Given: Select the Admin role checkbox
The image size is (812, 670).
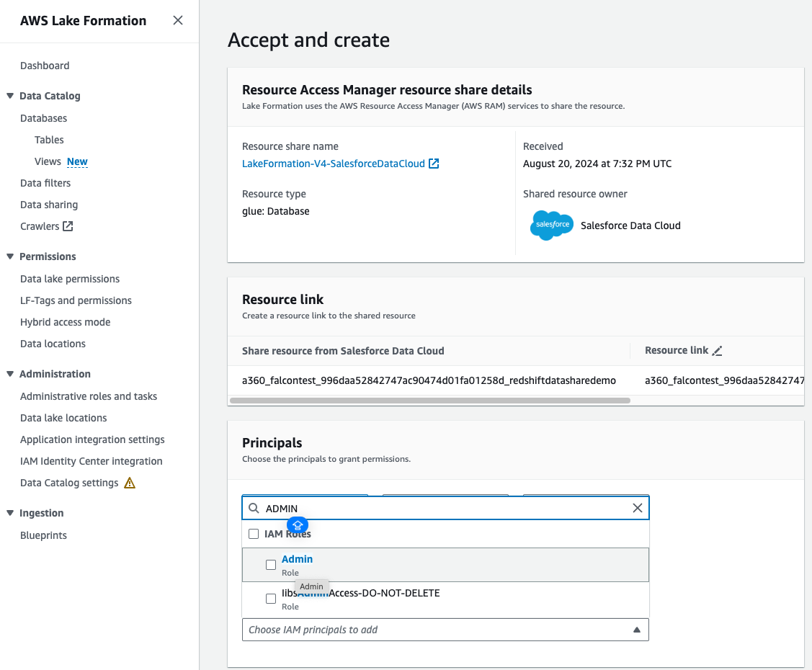Looking at the screenshot, I should coord(271,565).
